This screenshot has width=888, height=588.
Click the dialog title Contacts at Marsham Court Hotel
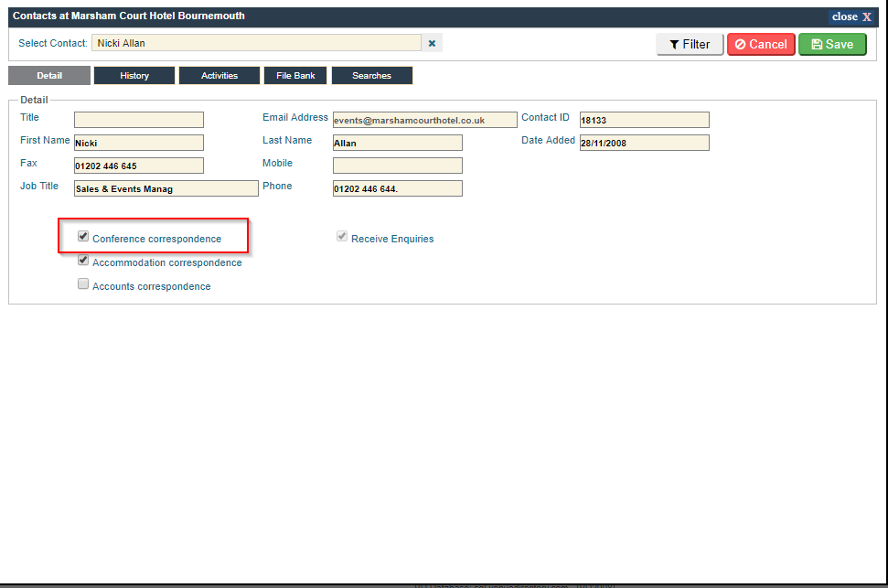[129, 16]
